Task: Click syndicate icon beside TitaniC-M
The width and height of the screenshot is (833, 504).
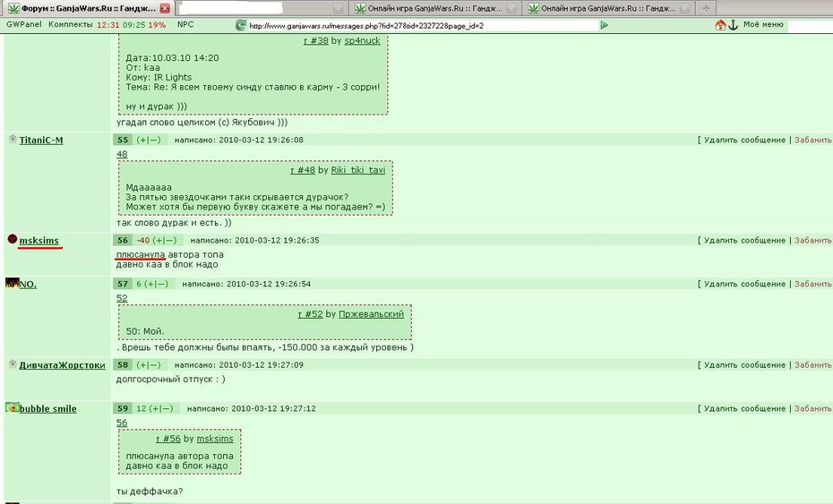Action: click(x=13, y=139)
